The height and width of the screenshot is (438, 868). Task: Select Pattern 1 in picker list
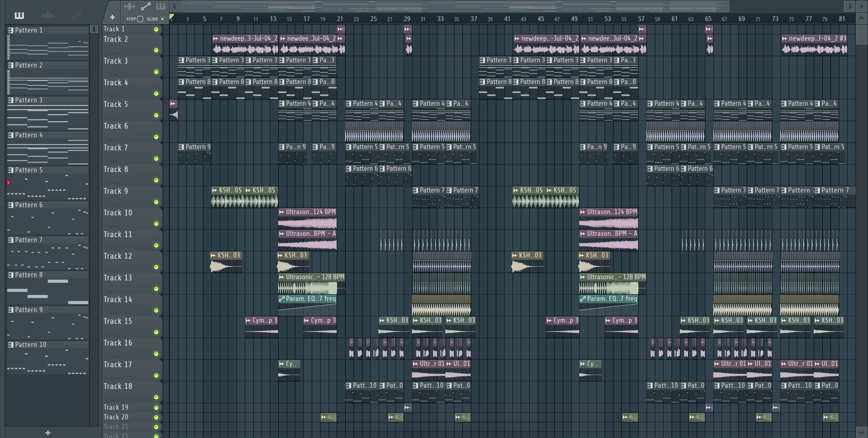pyautogui.click(x=48, y=30)
